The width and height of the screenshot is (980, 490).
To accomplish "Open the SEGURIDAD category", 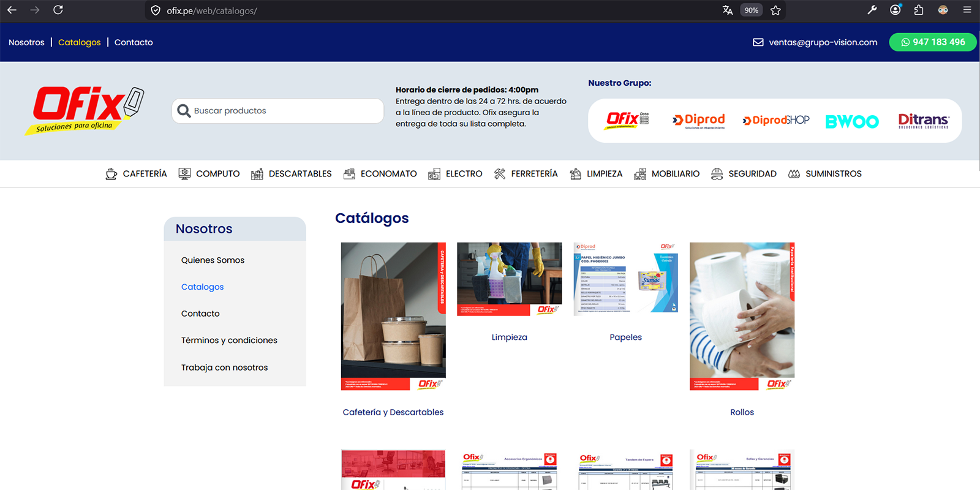I will (753, 174).
